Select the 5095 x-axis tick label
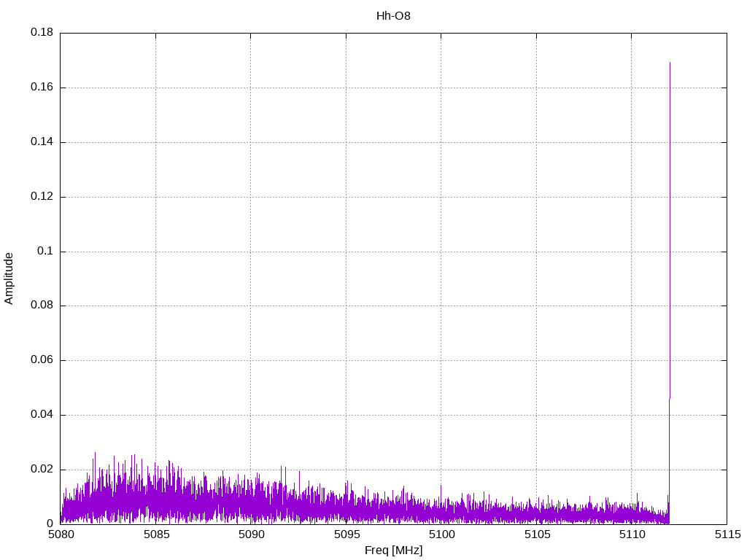 tap(346, 535)
